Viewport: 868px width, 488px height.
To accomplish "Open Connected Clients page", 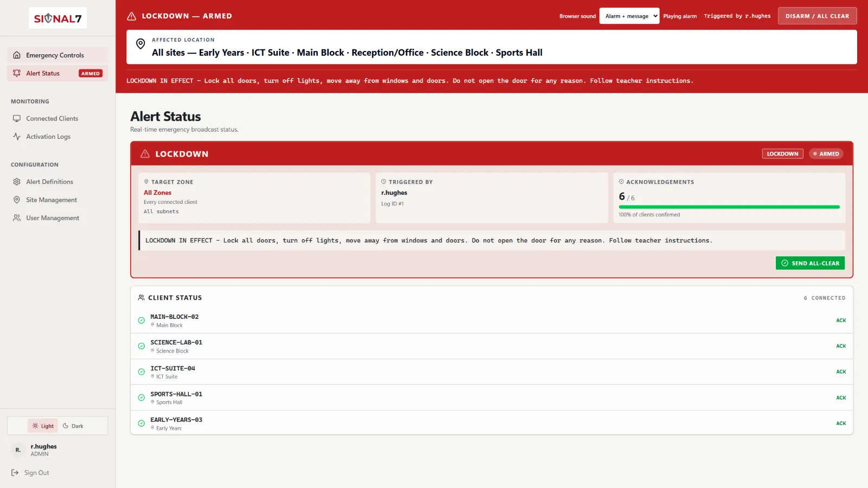I will coord(58,118).
